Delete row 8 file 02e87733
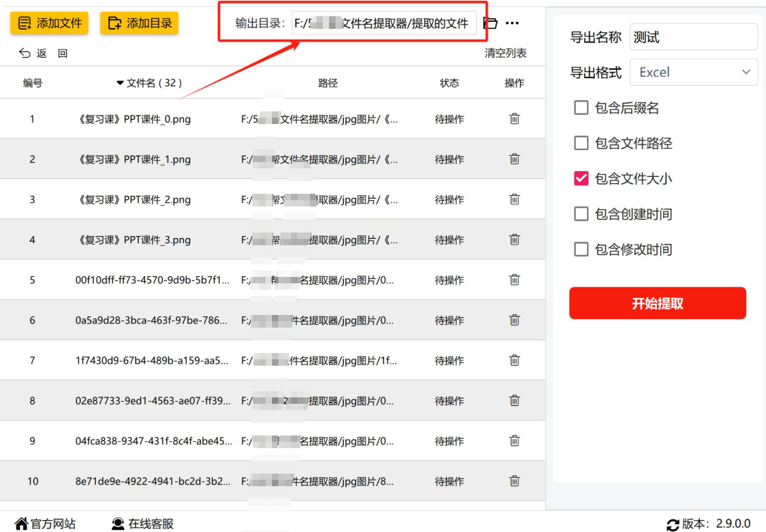The height and width of the screenshot is (532, 766). [x=514, y=401]
